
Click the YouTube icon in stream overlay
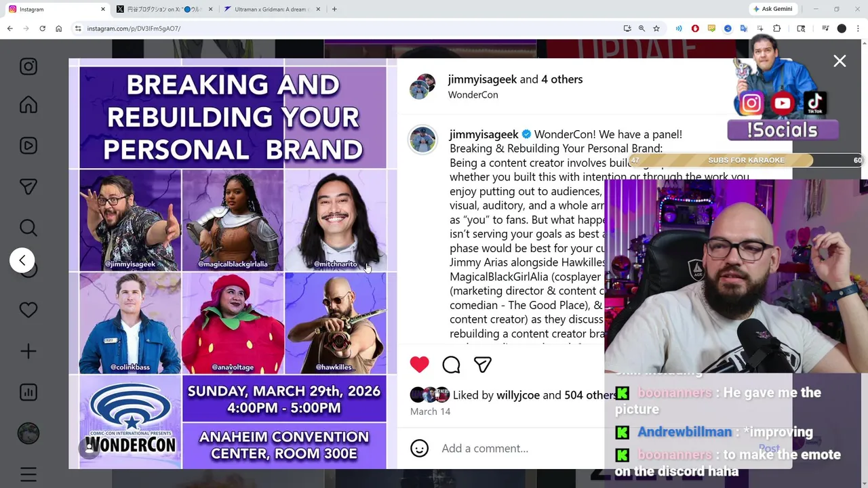(x=783, y=103)
